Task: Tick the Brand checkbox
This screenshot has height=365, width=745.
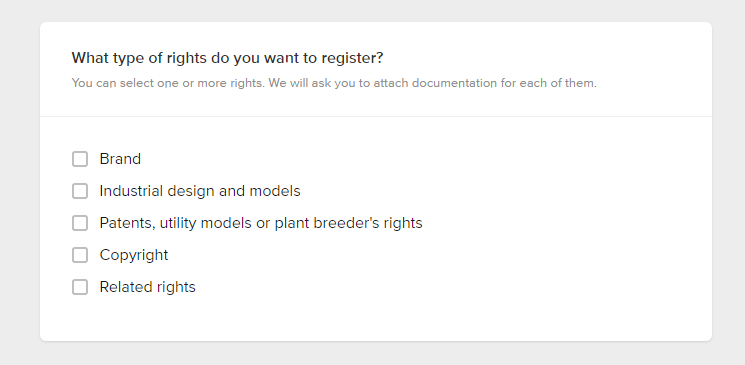Action: pyautogui.click(x=80, y=159)
